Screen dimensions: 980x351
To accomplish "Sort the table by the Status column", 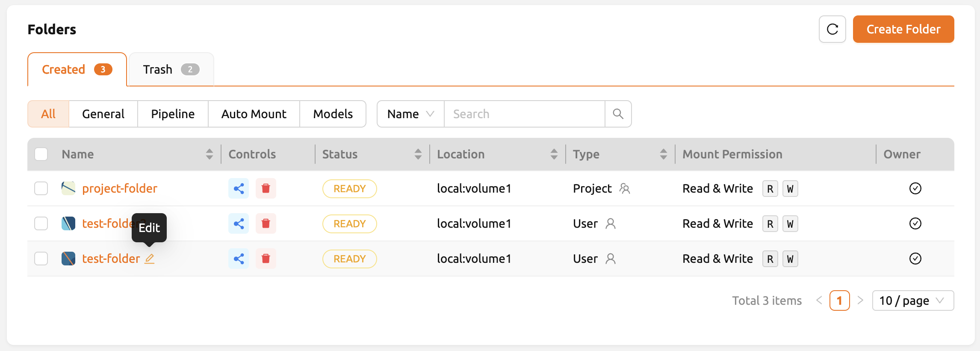I will click(418, 154).
